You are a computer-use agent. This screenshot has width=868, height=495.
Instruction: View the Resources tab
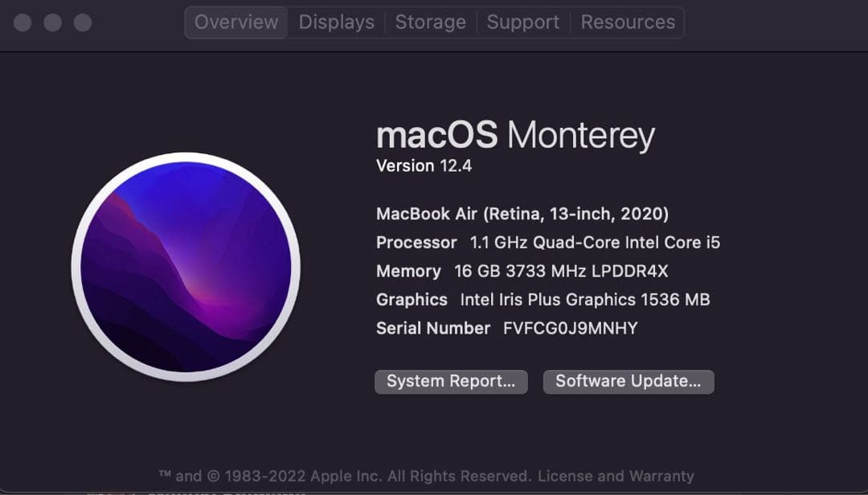628,22
